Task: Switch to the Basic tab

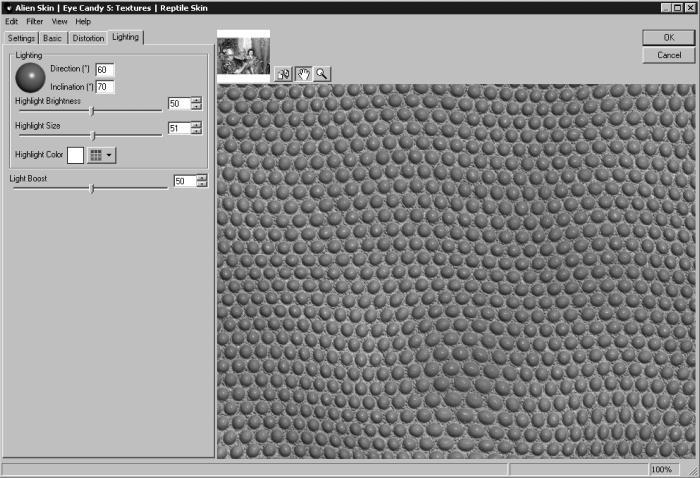Action: pos(52,38)
